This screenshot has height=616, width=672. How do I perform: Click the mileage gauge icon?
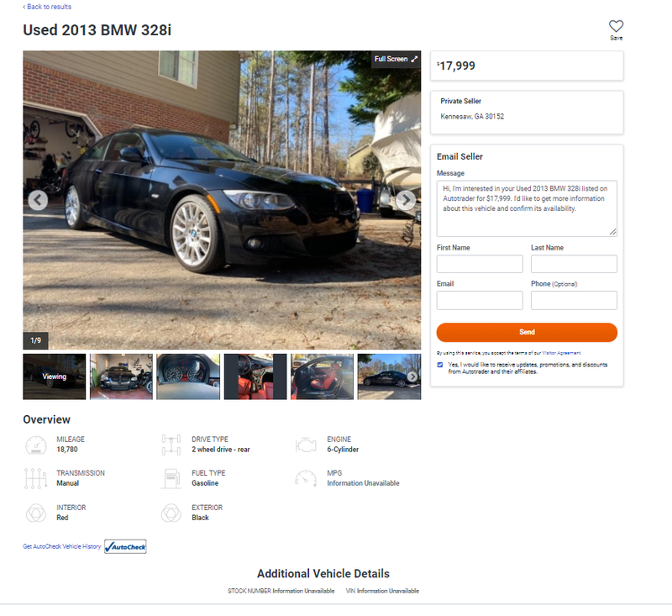pyautogui.click(x=36, y=445)
